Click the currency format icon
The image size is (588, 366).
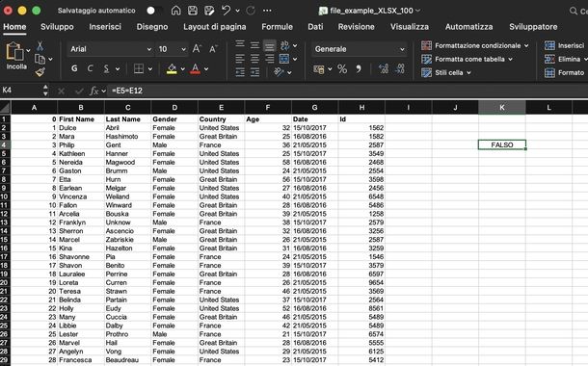319,69
